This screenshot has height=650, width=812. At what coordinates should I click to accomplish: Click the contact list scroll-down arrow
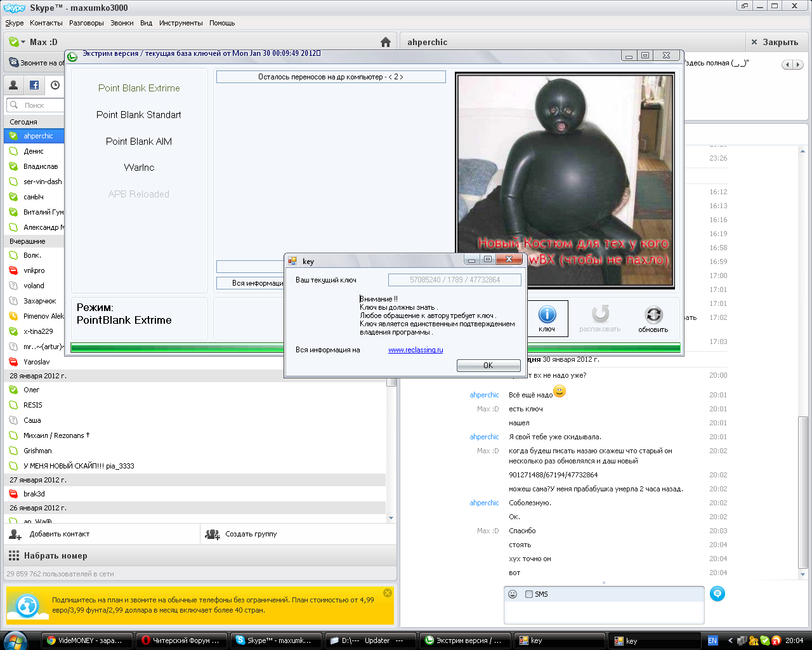point(391,518)
